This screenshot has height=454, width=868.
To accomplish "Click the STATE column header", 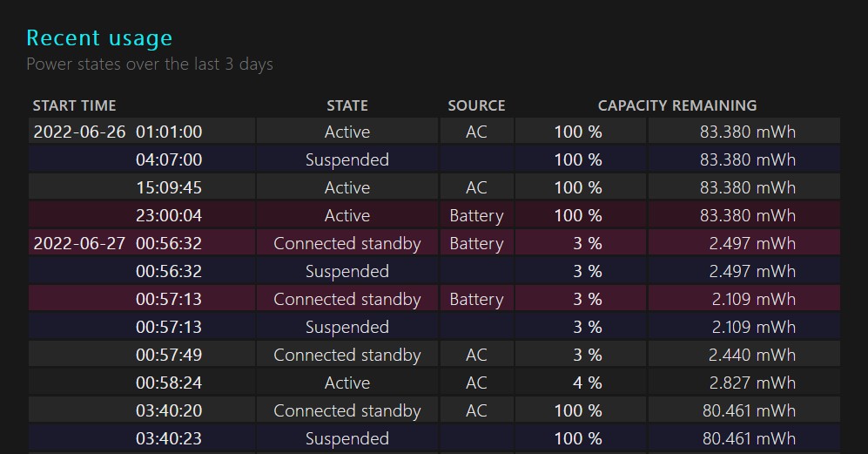I will (347, 106).
